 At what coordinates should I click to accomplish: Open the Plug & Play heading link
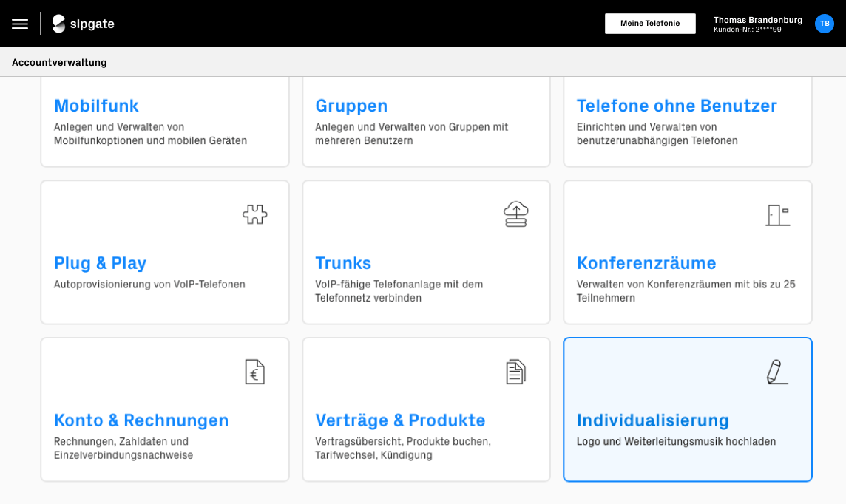point(101,263)
